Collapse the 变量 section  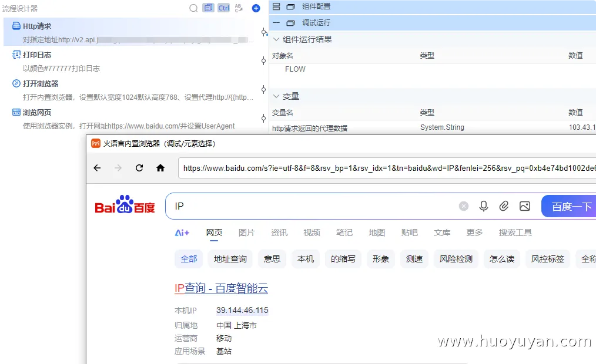click(x=276, y=96)
